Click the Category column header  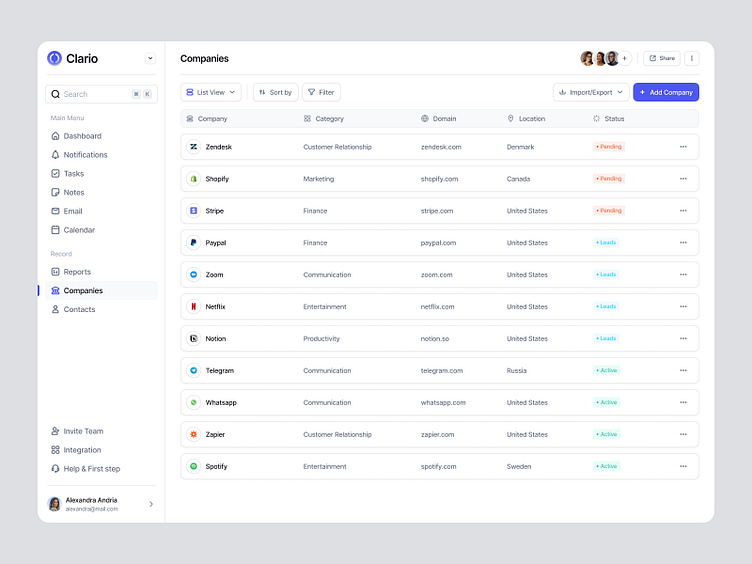point(324,119)
